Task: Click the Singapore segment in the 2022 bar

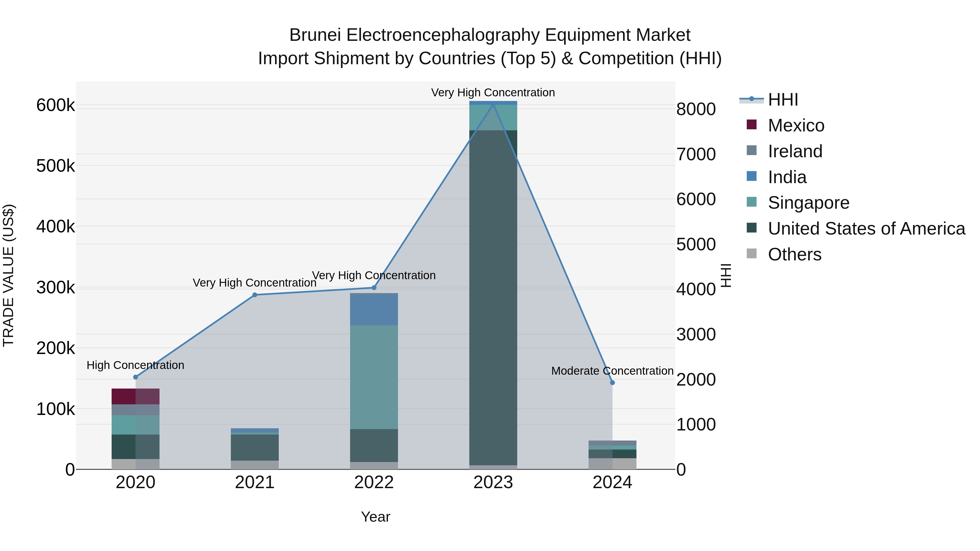Action: point(374,377)
